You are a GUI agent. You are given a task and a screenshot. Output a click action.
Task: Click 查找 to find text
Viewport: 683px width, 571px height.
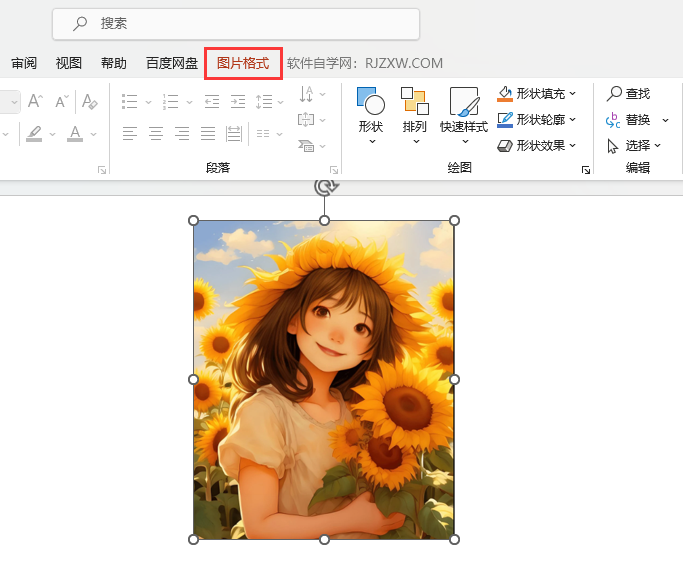click(628, 94)
